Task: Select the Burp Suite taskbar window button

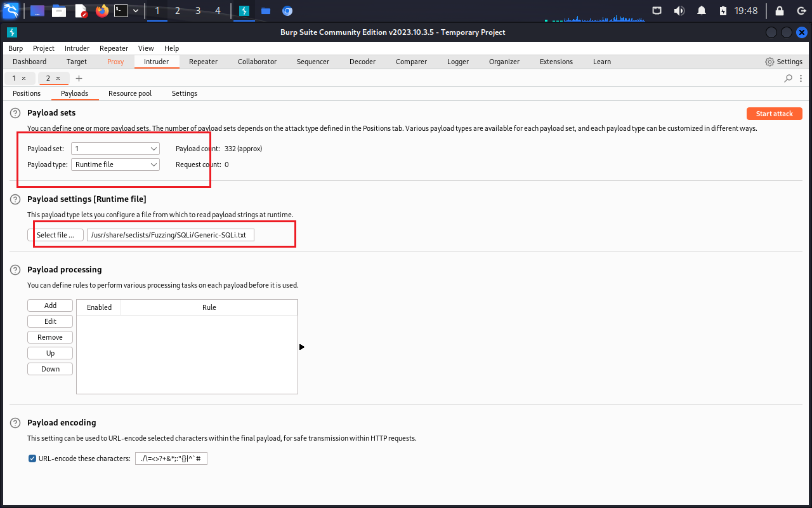Action: tap(244, 11)
